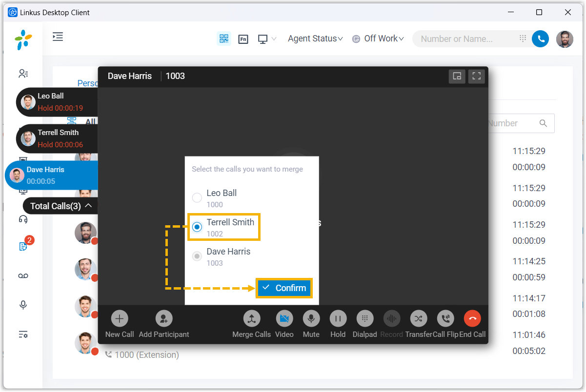Image resolution: width=586 pixels, height=392 pixels.
Task: Open the Function Keys (Fn) icon
Action: [x=243, y=39]
